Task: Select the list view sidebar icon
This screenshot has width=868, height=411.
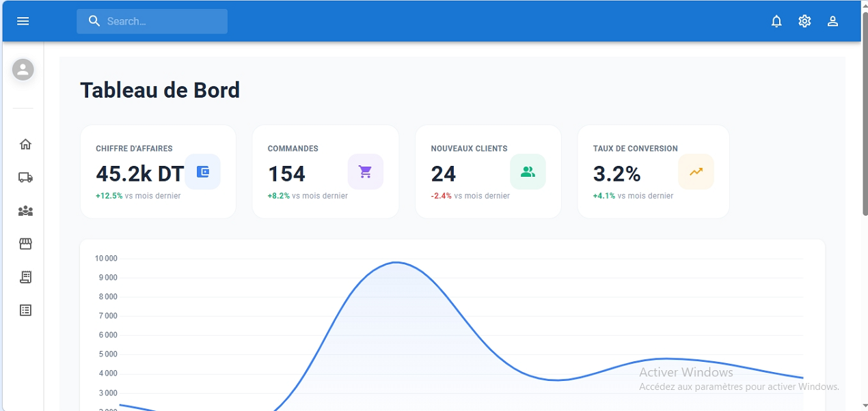Action: pyautogui.click(x=25, y=309)
